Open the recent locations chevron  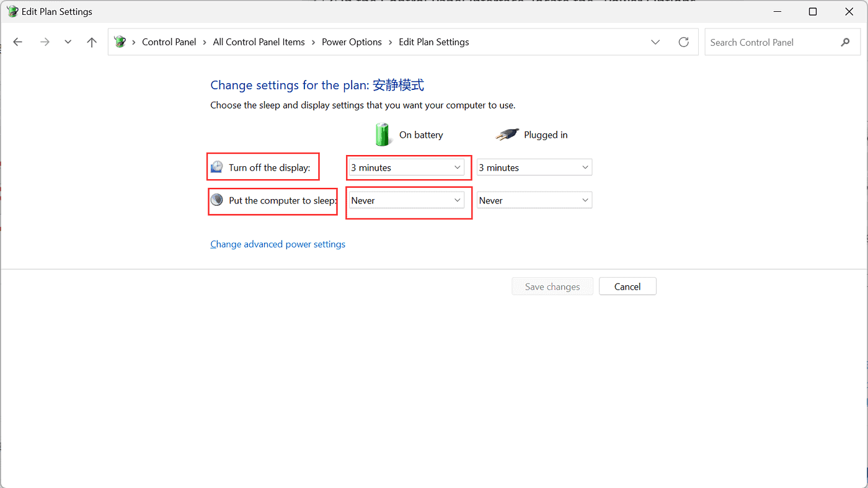(68, 42)
